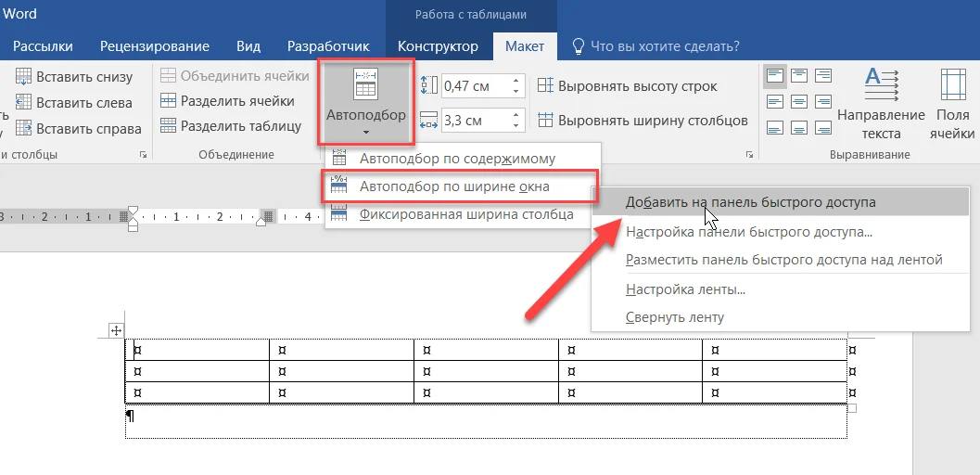Open the Автоподбор dropdown button
The height and width of the screenshot is (475, 980).
pyautogui.click(x=365, y=101)
